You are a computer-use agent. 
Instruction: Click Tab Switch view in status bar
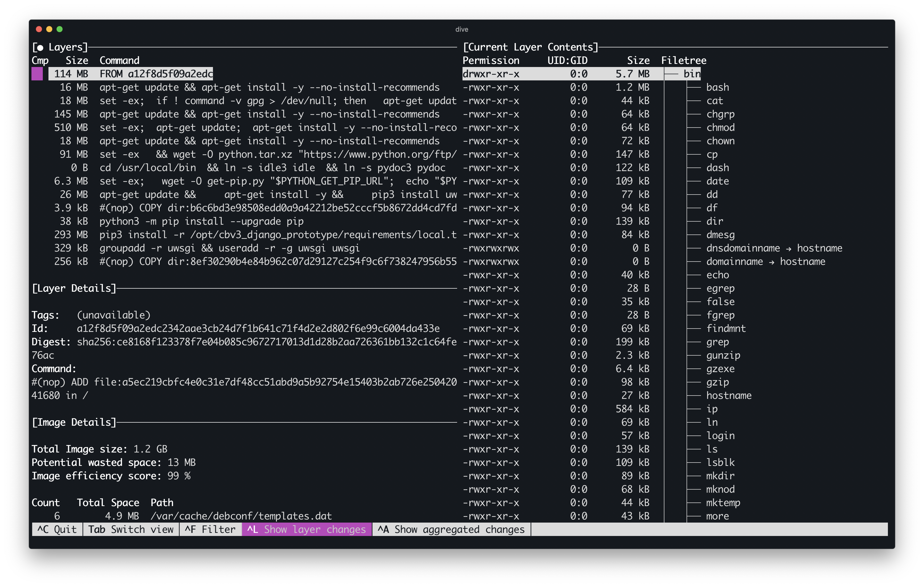click(x=131, y=529)
